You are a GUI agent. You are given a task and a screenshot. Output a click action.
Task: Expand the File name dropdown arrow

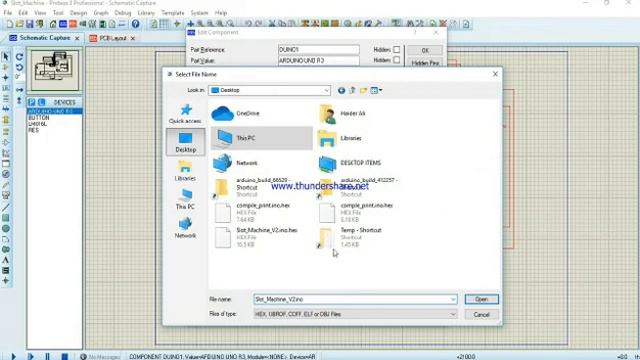453,299
